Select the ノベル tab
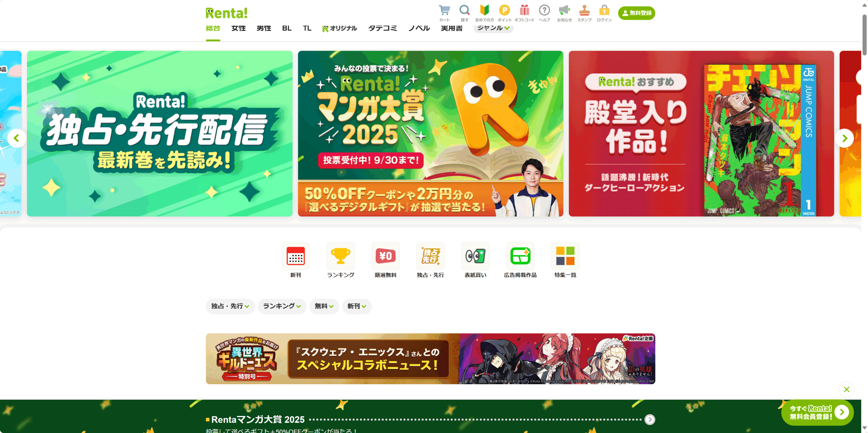This screenshot has height=433, width=868. [x=419, y=28]
